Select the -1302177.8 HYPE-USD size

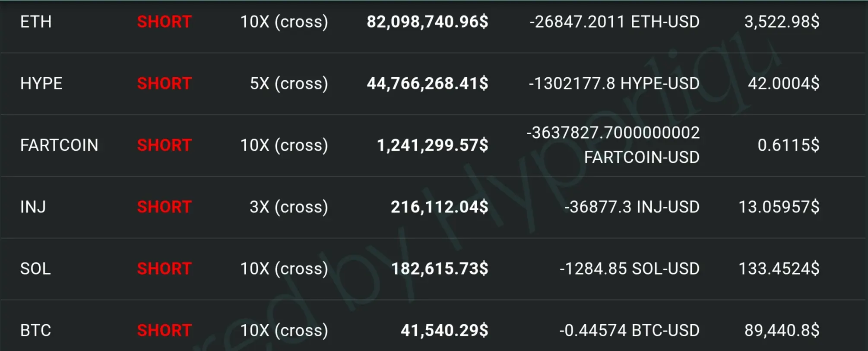pyautogui.click(x=614, y=83)
